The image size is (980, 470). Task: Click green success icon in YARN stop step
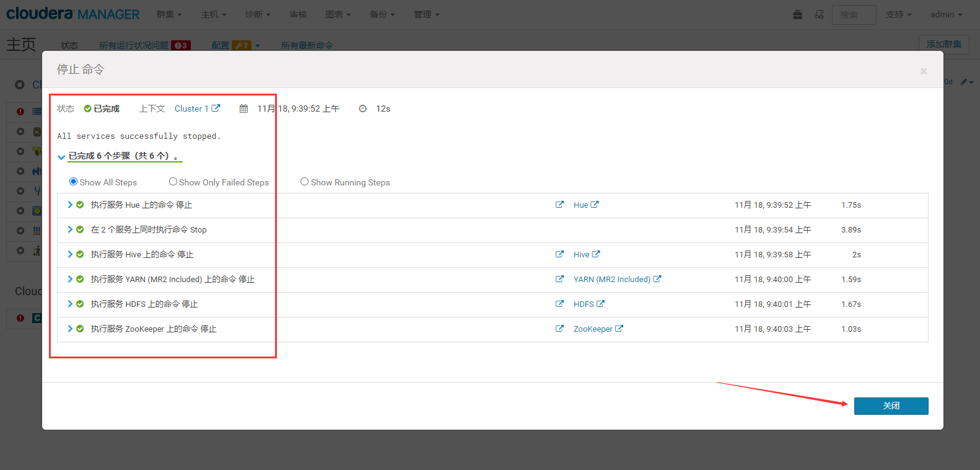(80, 279)
